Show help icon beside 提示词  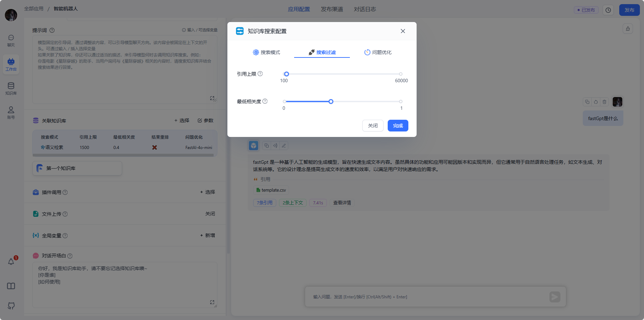[52, 30]
